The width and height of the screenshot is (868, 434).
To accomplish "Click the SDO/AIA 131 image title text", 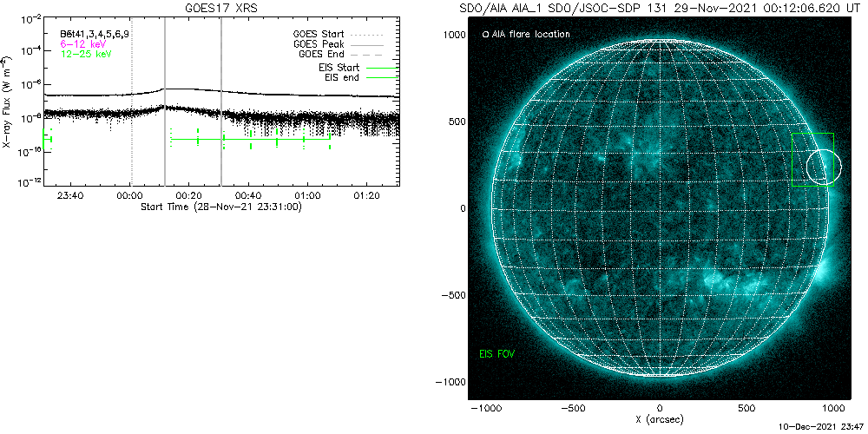I will 659,9.
